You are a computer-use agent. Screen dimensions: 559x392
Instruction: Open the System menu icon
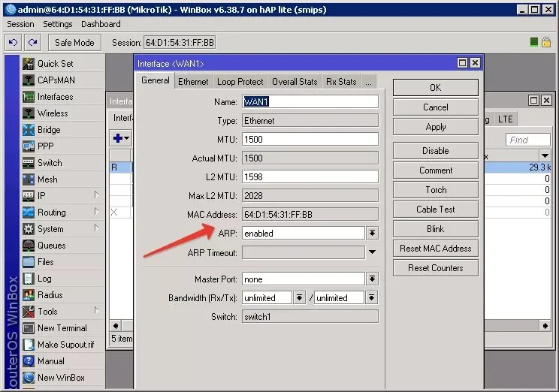[29, 229]
